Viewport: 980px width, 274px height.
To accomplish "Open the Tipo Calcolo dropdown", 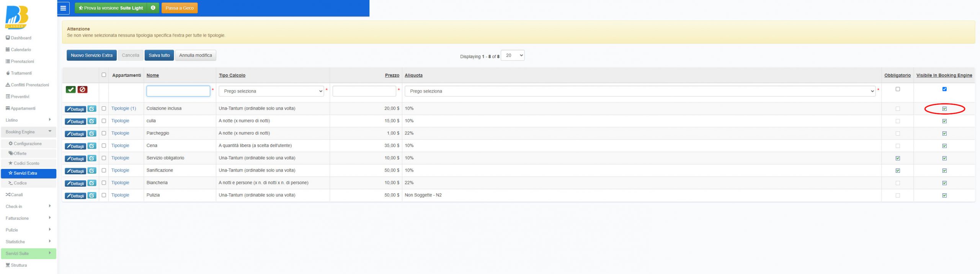I will click(x=271, y=91).
